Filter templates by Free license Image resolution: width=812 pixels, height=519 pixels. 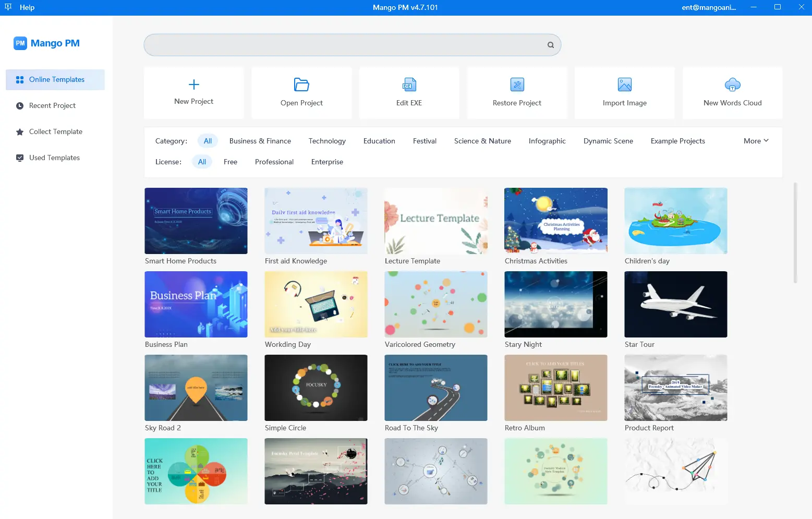tap(230, 162)
